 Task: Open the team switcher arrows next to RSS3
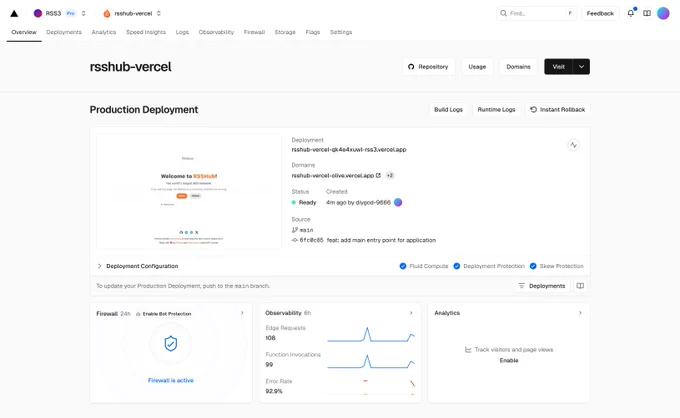pyautogui.click(x=84, y=13)
